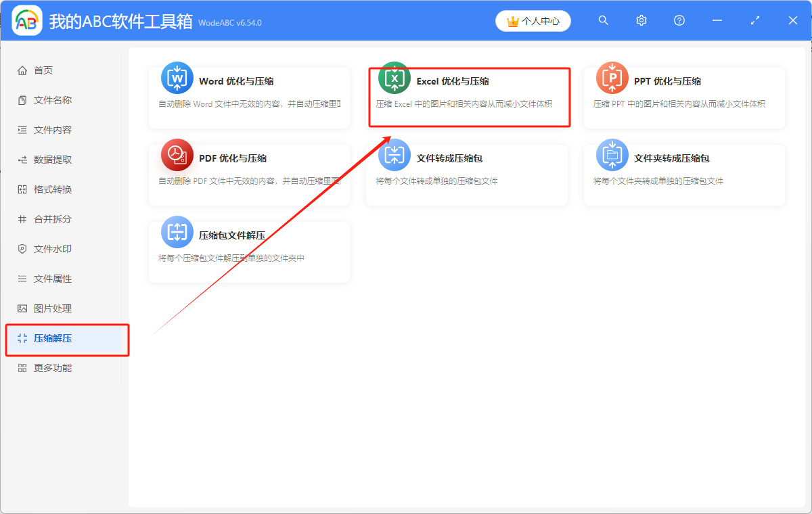Viewport: 812px width, 514px height.
Task: Click the 文件夹转成压缩包 icon
Action: 612,155
